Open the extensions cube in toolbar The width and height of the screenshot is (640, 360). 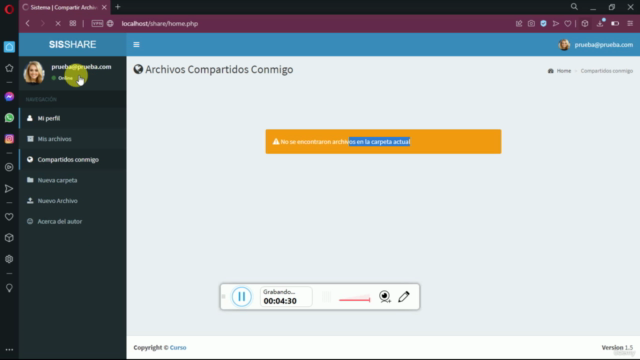tap(585, 24)
